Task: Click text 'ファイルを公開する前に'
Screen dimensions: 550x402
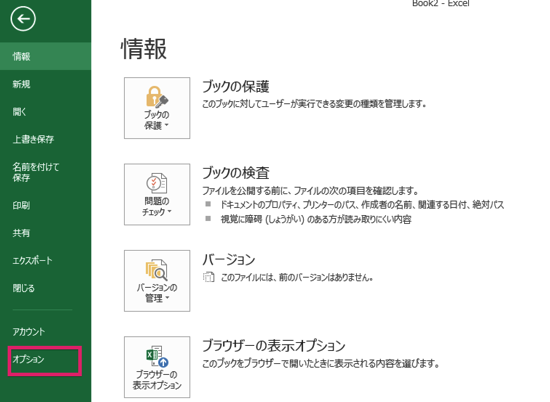Action: point(310,191)
